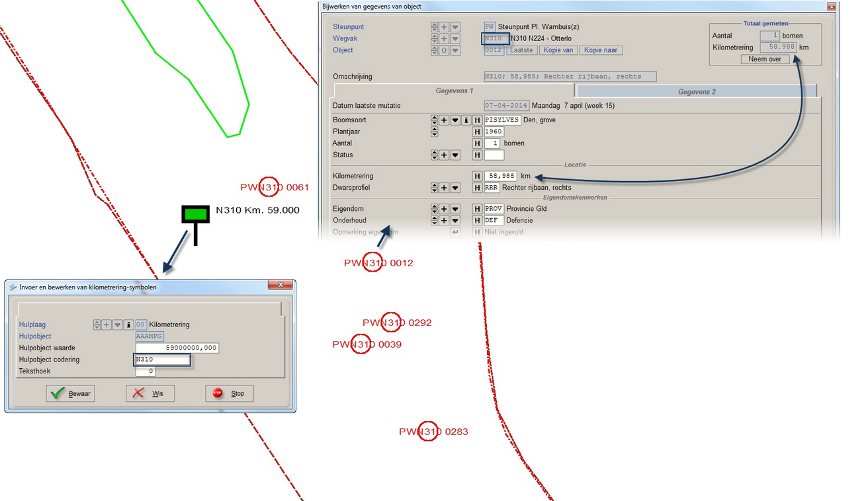
Task: Click the Eigendom code field PROV
Action: point(494,209)
